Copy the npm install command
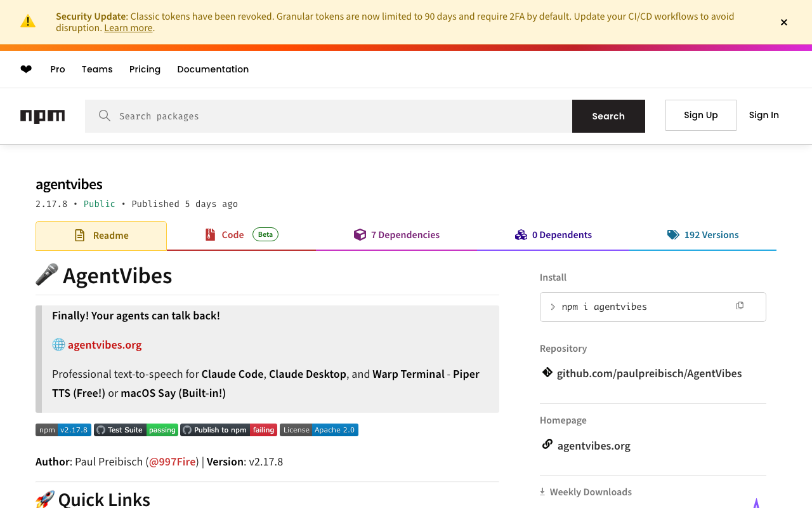The width and height of the screenshot is (812, 508). [x=740, y=306]
